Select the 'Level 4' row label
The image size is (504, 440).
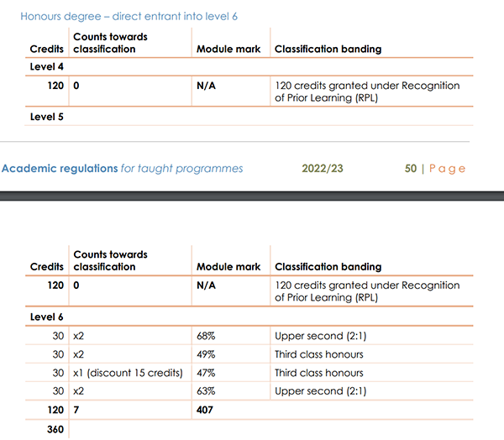[x=47, y=66]
